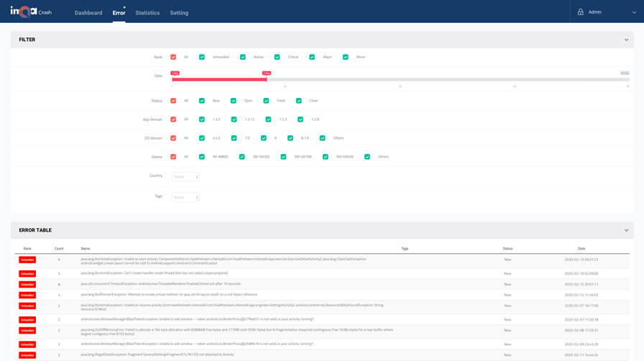Open the Setting tab

point(179,13)
